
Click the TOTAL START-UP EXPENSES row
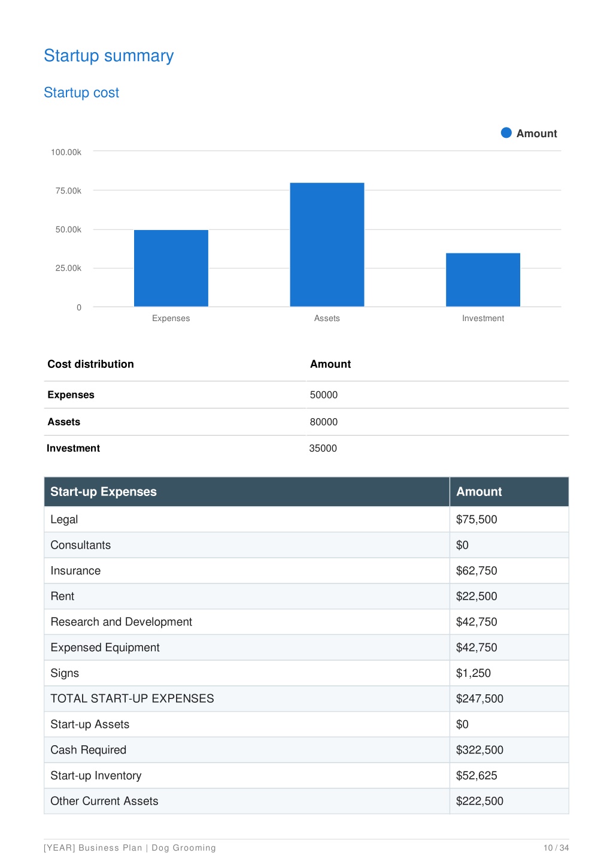click(306, 698)
